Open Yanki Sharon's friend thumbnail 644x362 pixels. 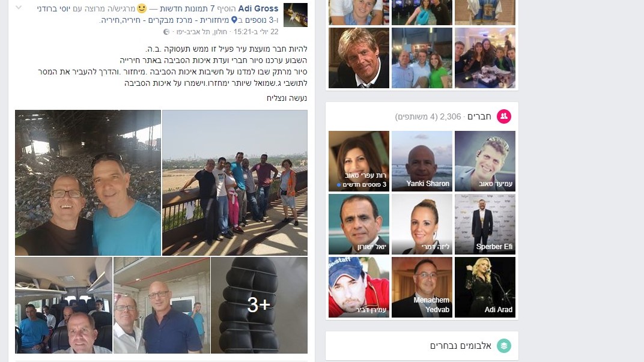422,161
